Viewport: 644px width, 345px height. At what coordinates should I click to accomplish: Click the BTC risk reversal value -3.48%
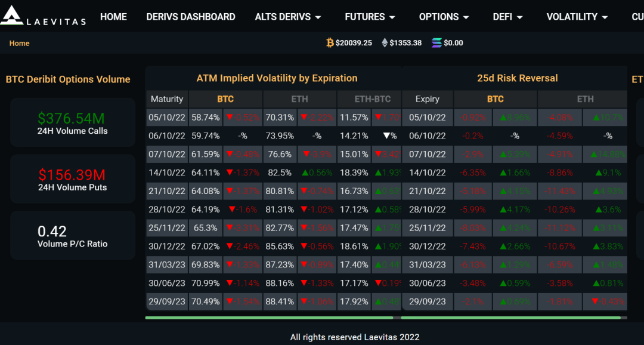(473, 283)
